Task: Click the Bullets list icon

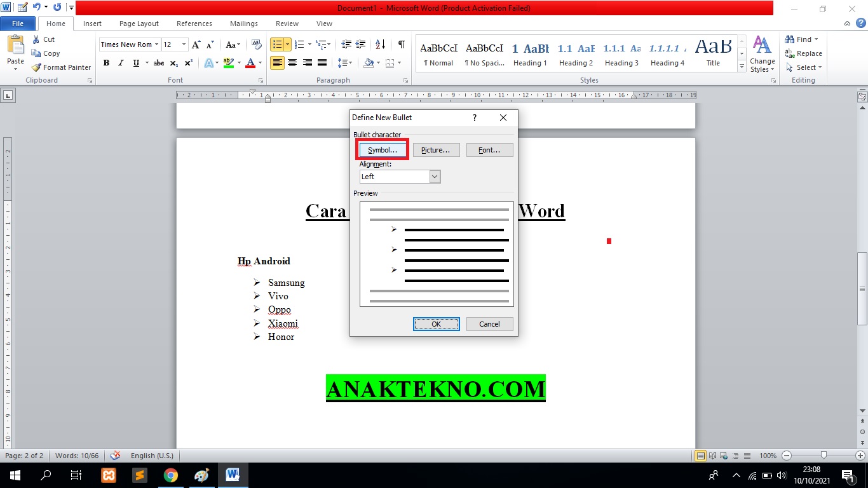Action: pos(276,44)
